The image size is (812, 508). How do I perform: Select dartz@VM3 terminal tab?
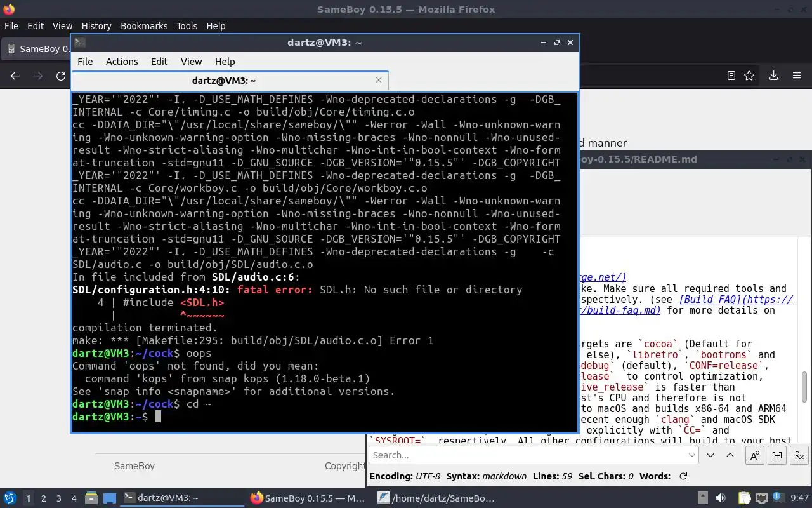click(x=230, y=81)
